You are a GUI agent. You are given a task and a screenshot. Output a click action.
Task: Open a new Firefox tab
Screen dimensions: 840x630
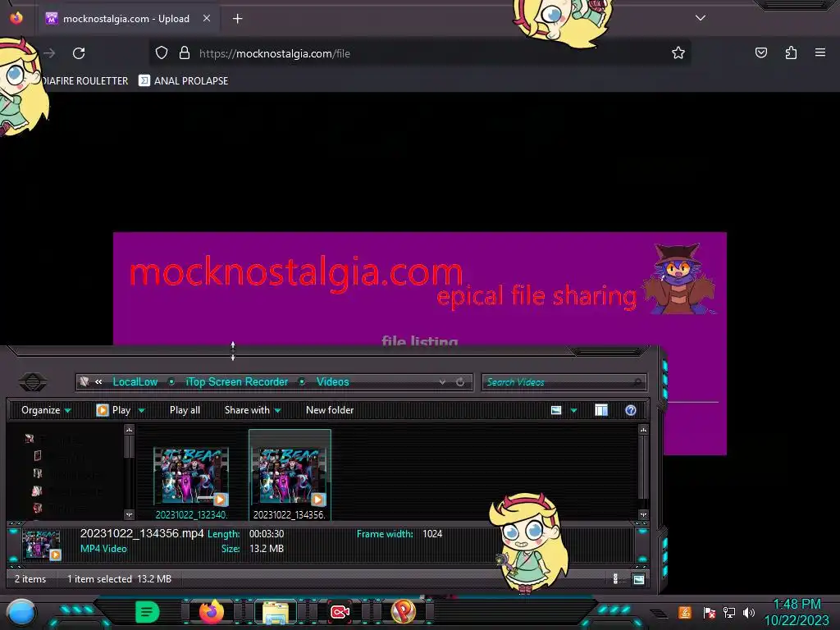(237, 19)
